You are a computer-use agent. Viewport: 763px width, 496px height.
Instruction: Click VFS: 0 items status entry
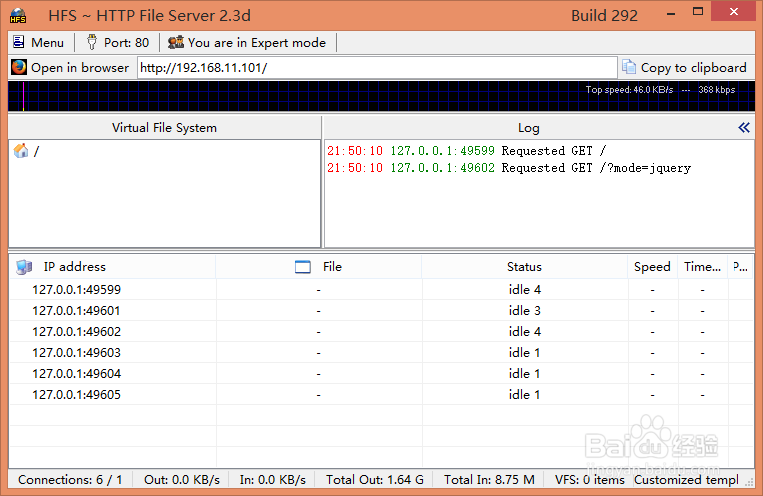[590, 480]
